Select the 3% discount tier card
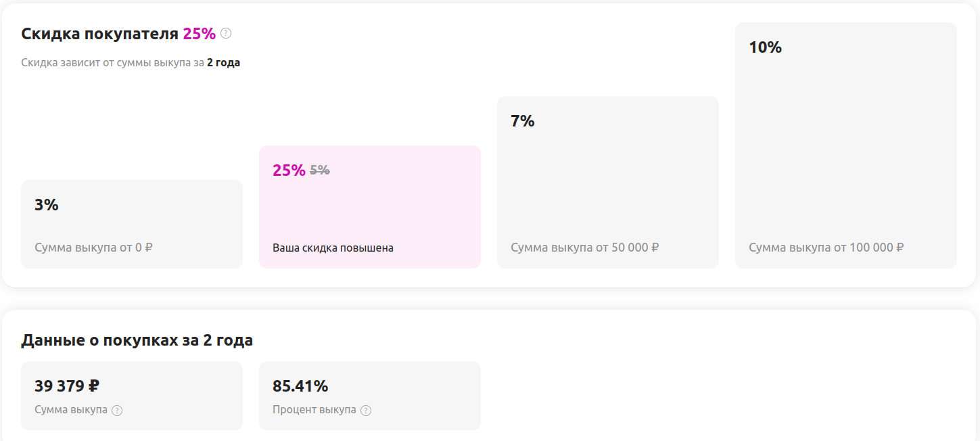This screenshot has height=441, width=980. coord(131,223)
